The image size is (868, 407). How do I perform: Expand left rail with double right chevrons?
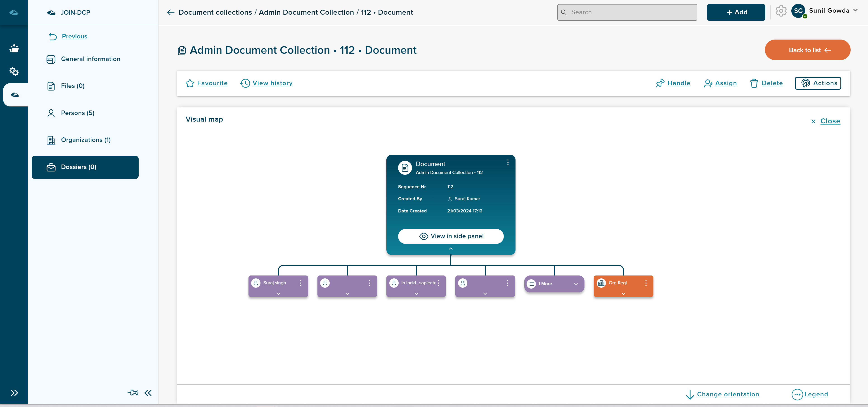coord(14,393)
